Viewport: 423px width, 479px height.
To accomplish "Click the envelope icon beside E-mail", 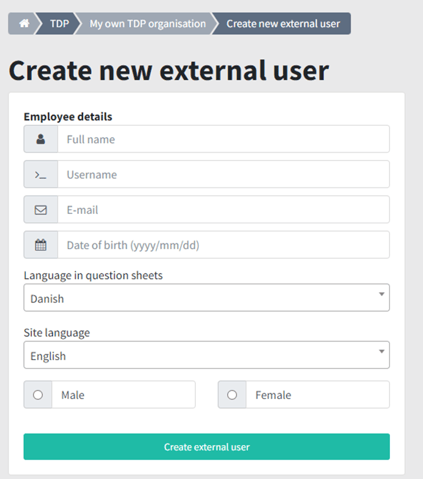I will (41, 210).
